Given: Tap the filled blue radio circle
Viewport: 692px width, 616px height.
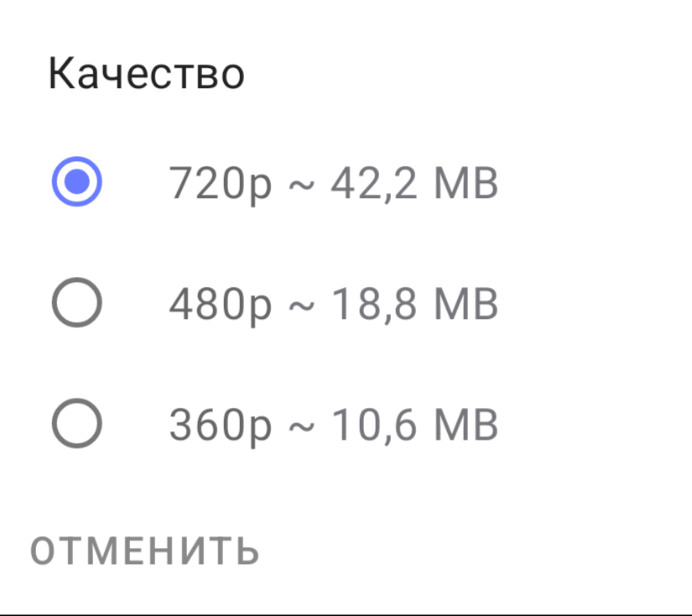Looking at the screenshot, I should 77,182.
